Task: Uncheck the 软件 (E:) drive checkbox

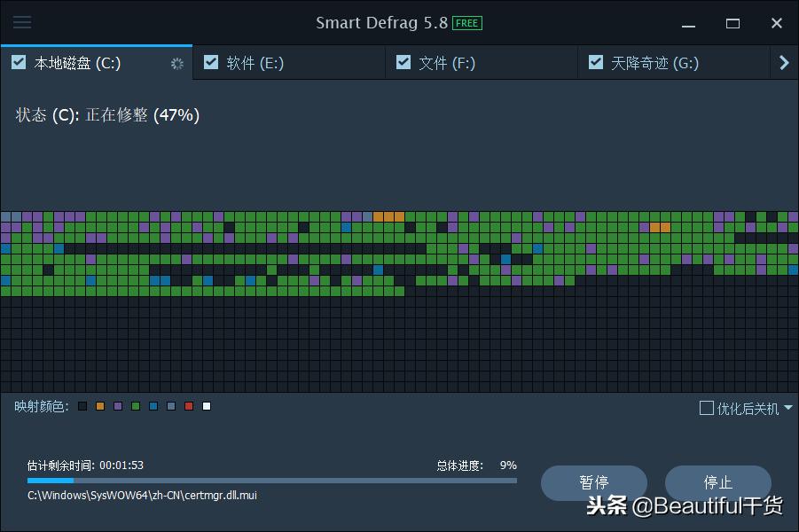Action: [x=211, y=62]
